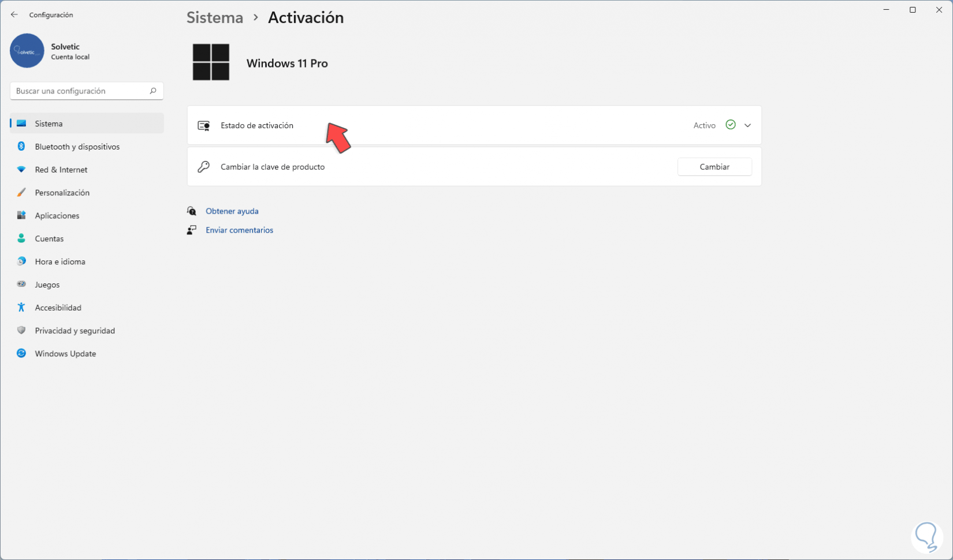Close the Configuración window
Screen dimensions: 953x560
point(940,10)
